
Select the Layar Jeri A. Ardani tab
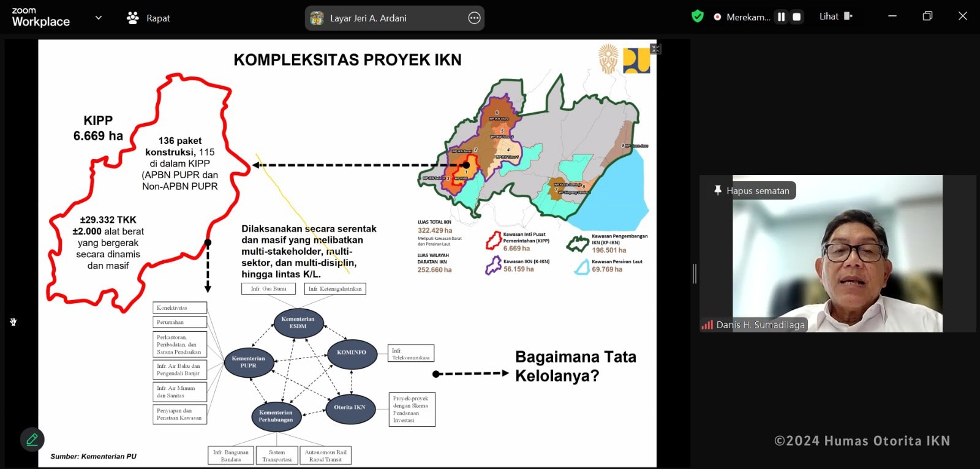pos(368,18)
